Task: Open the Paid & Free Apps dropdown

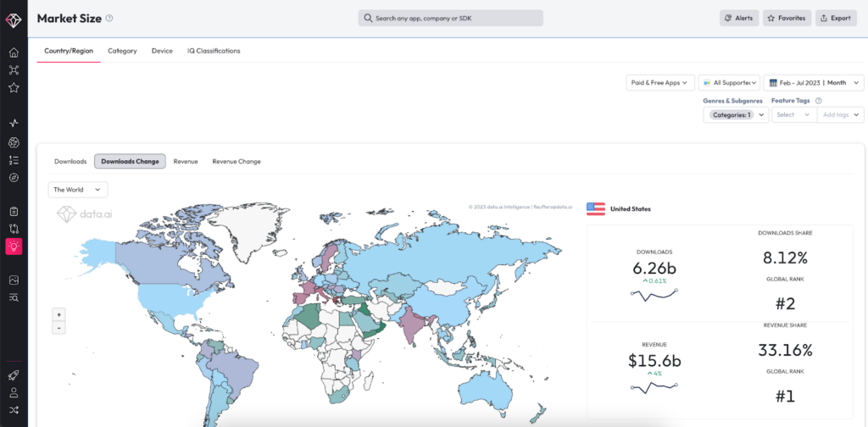Action: pyautogui.click(x=659, y=82)
